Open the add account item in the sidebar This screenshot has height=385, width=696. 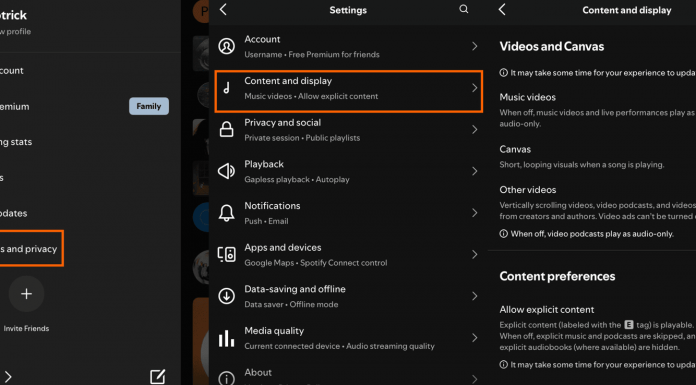12,71
